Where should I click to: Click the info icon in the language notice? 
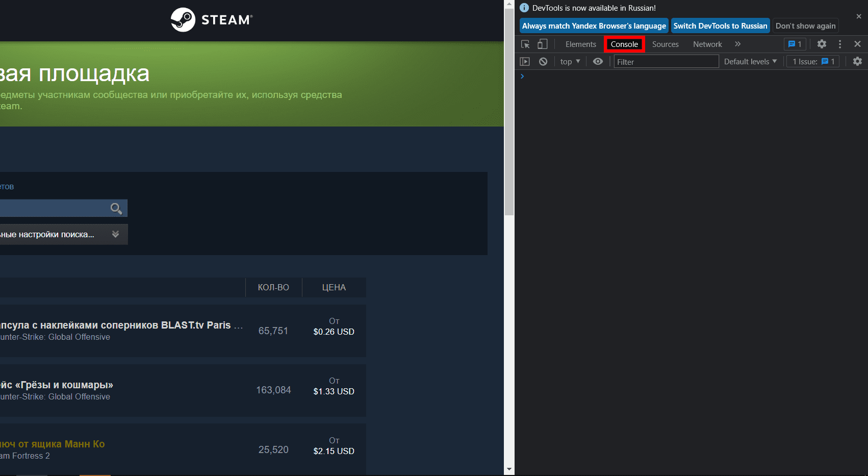(x=524, y=8)
